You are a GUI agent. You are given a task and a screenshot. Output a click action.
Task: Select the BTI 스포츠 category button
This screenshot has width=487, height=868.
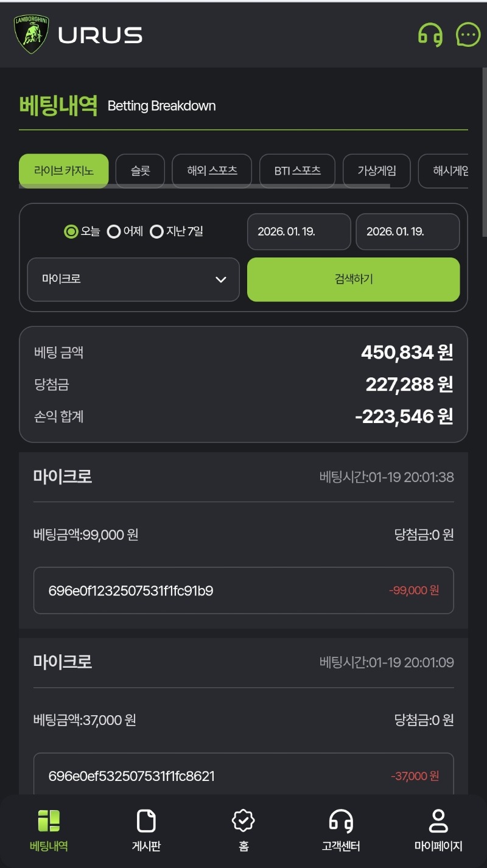[x=297, y=171]
